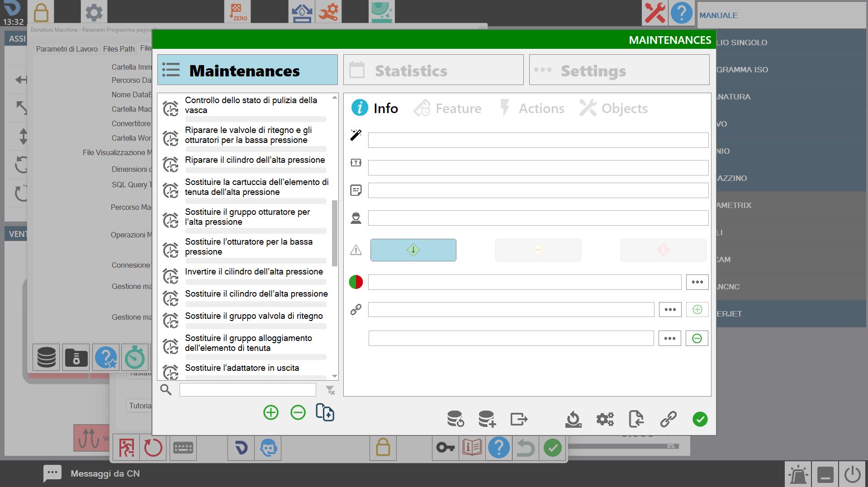Confirm with green checkmark in Maintenances dialog
This screenshot has height=487, width=868.
click(700, 419)
